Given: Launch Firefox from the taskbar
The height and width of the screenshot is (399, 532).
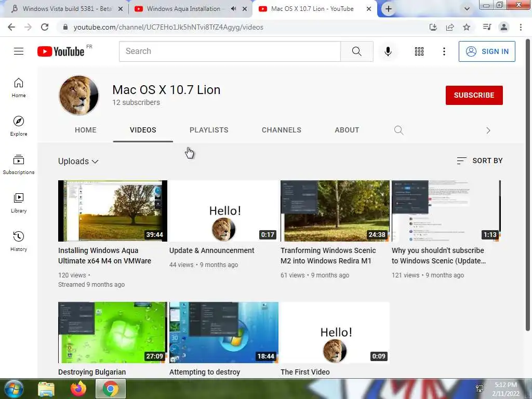Looking at the screenshot, I should pos(78,389).
